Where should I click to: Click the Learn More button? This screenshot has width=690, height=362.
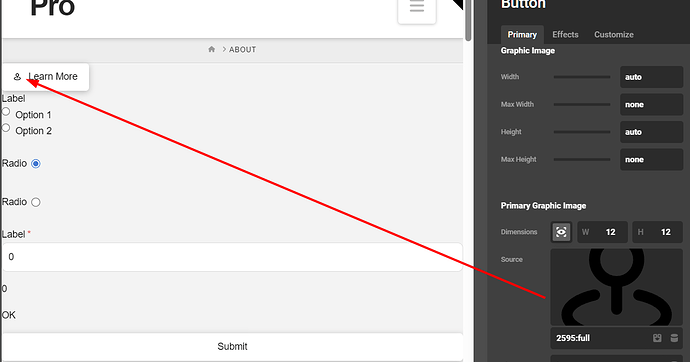(46, 77)
